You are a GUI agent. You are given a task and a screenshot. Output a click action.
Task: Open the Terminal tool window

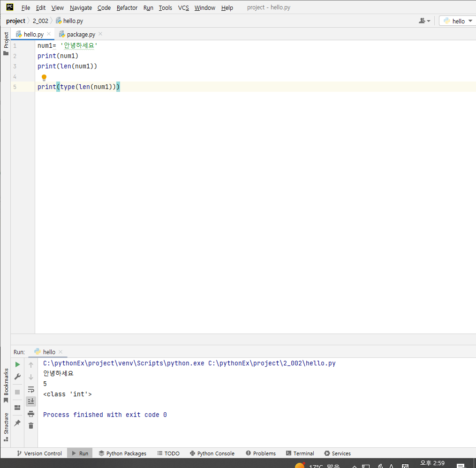click(x=300, y=453)
